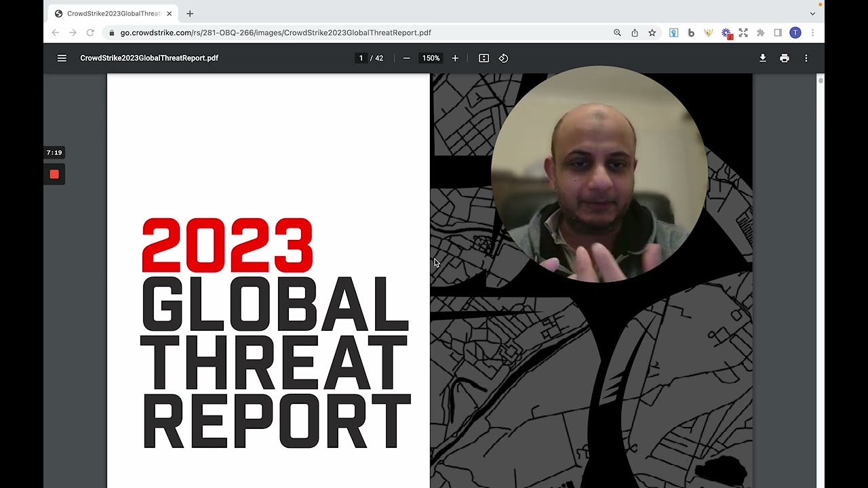Viewport: 868px width, 488px height.
Task: Open a new browser tab
Action: (x=190, y=14)
